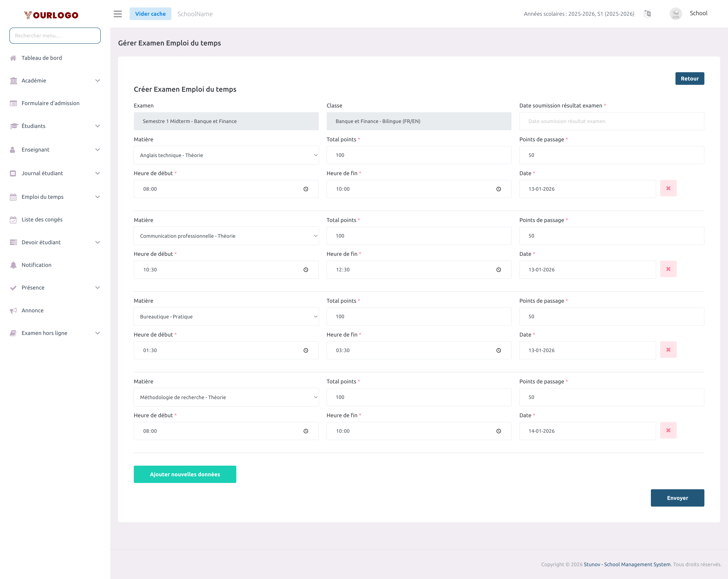The width and height of the screenshot is (728, 579).
Task: Click the Stunov School Management System link
Action: coord(627,564)
